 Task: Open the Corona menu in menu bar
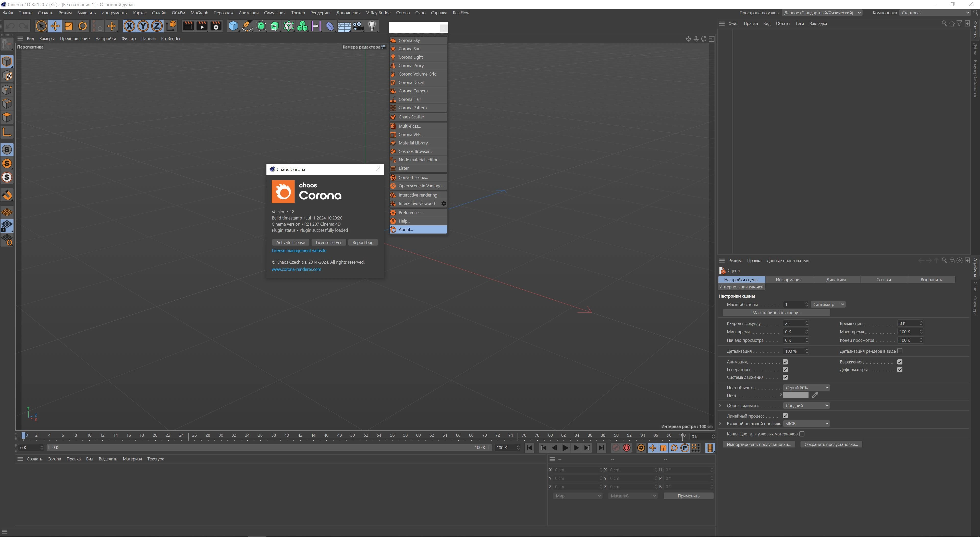tap(402, 13)
